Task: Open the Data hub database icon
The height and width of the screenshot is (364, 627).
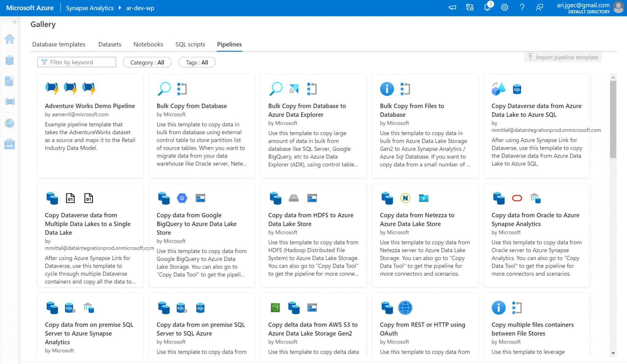Action: point(9,60)
